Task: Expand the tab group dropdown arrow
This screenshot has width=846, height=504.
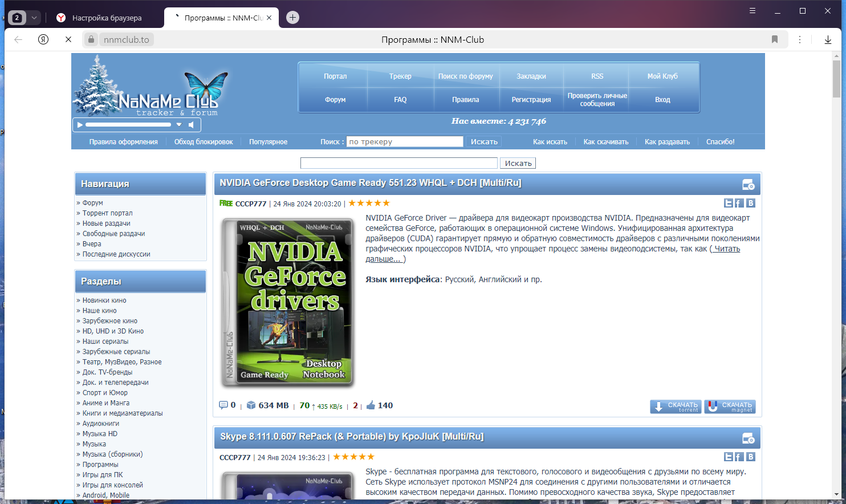Action: (x=34, y=18)
